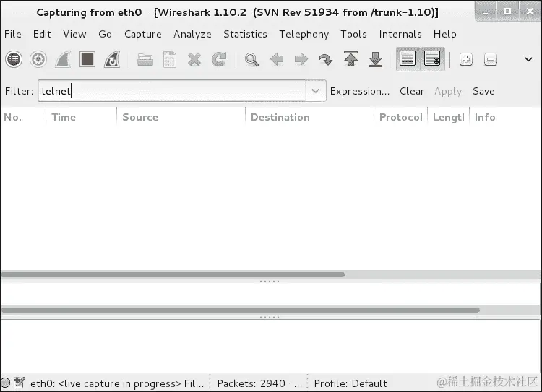Restart the running live capture

pyautogui.click(x=112, y=59)
